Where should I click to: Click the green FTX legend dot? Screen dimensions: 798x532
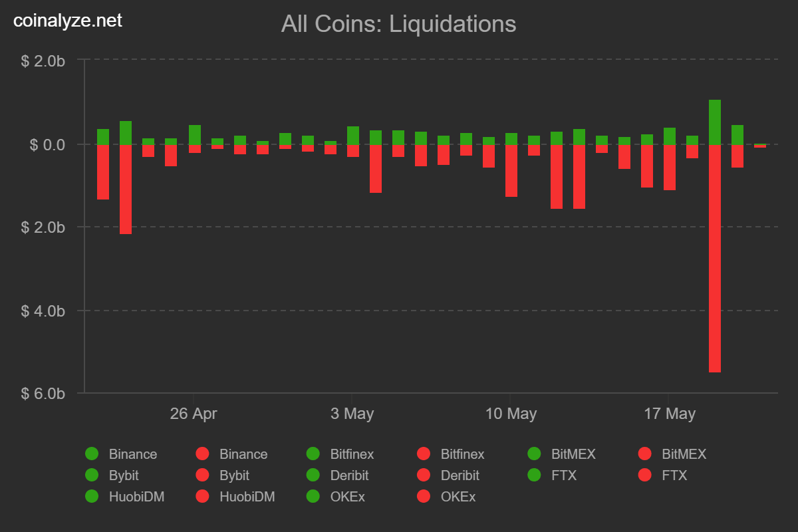pos(534,475)
